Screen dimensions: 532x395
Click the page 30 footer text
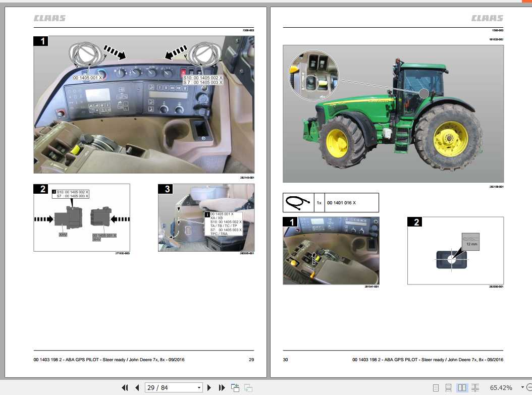(x=428, y=359)
